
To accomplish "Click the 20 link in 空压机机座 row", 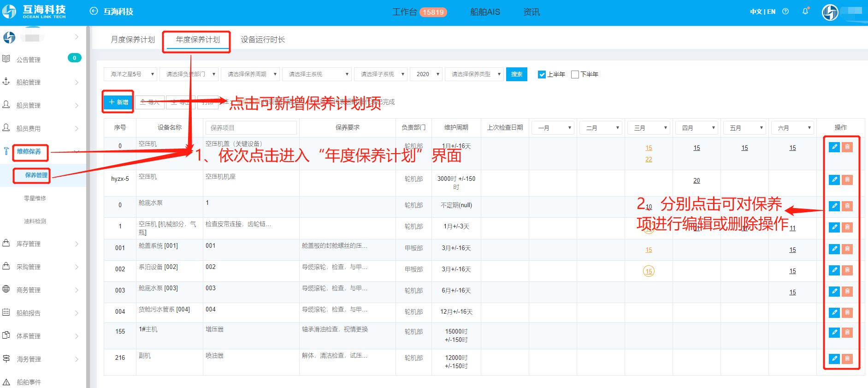I will pyautogui.click(x=697, y=181).
